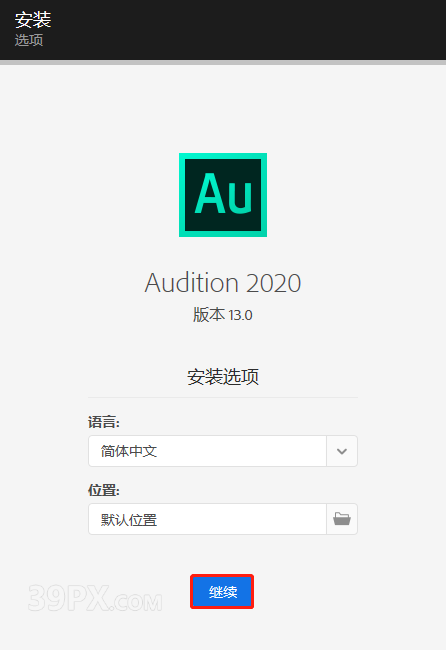Screen dimensions: 446x650
Task: Select the 默认位置 location field
Action: tap(207, 519)
